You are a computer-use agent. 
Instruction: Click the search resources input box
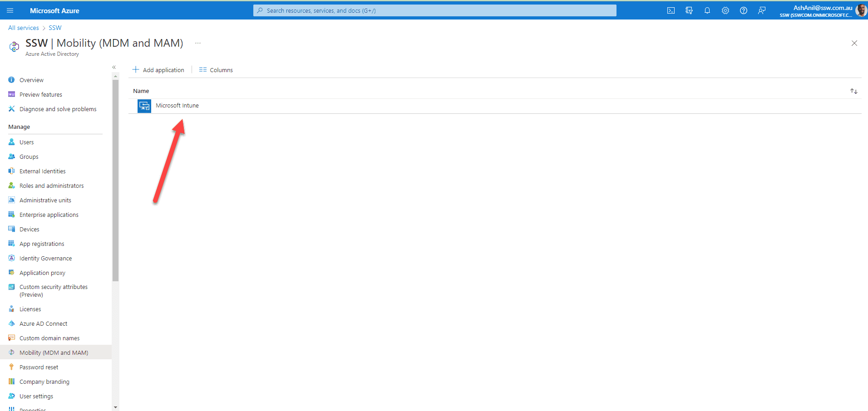pyautogui.click(x=434, y=10)
